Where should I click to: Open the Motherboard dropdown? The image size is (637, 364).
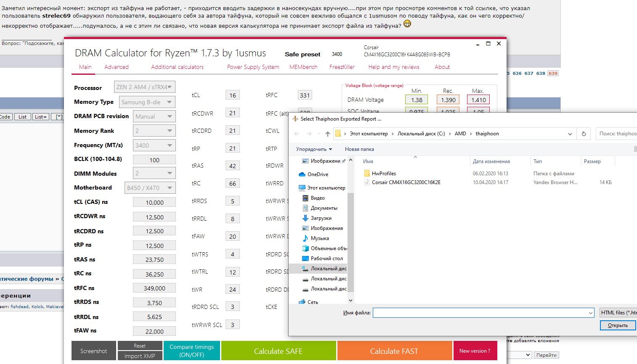tap(150, 188)
